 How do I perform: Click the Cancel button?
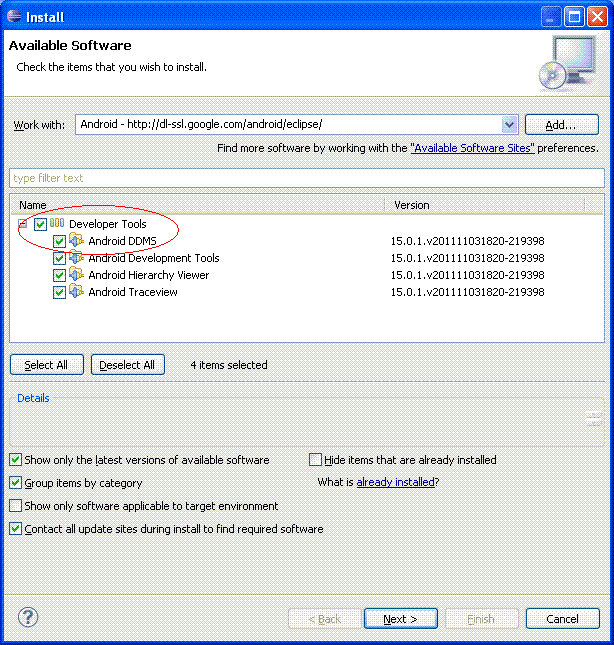563,618
